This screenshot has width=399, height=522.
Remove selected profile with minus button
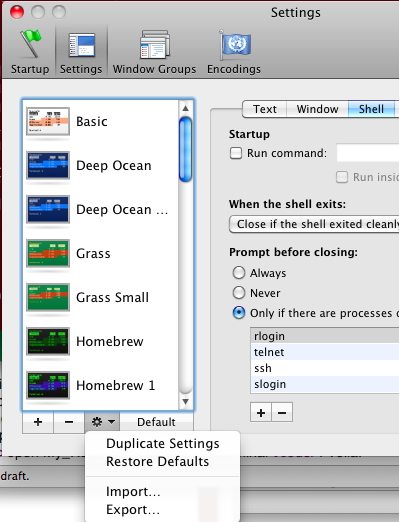(69, 422)
